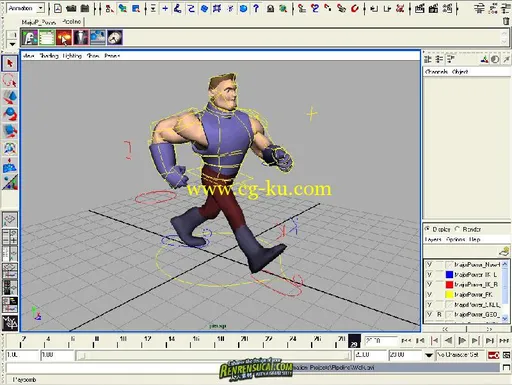Click the current frame input field

[380, 341]
